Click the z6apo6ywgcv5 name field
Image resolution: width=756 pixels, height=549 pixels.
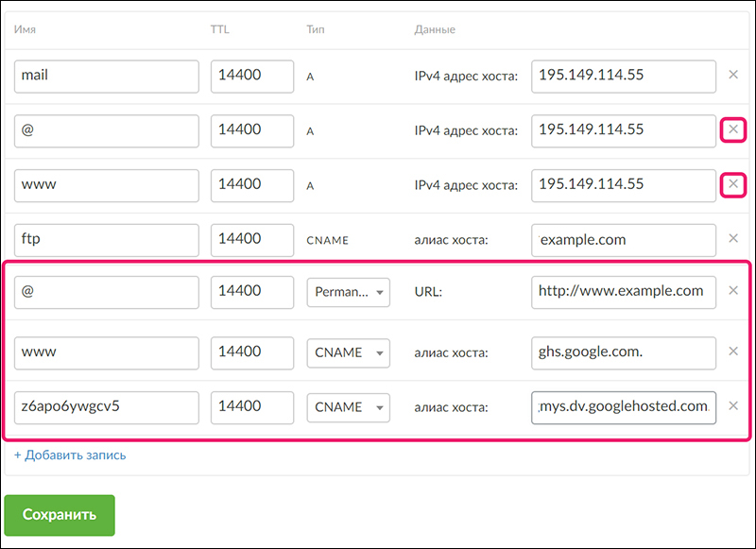point(106,407)
